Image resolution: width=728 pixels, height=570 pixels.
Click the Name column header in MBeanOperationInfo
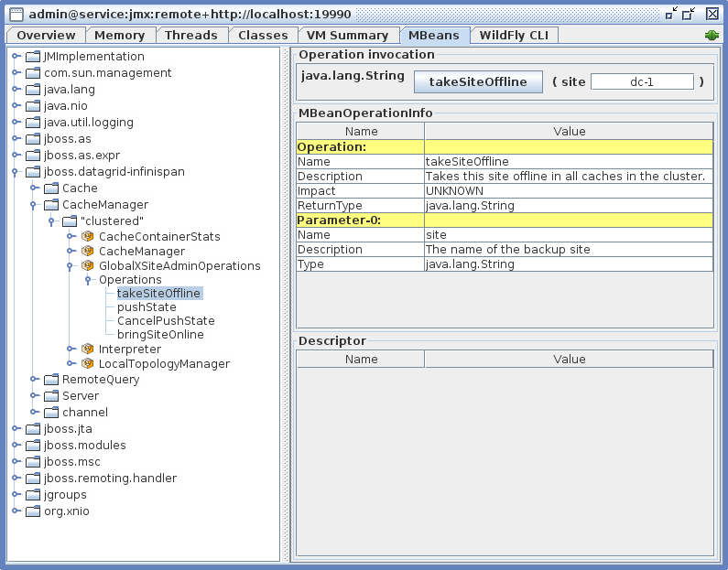coord(361,131)
